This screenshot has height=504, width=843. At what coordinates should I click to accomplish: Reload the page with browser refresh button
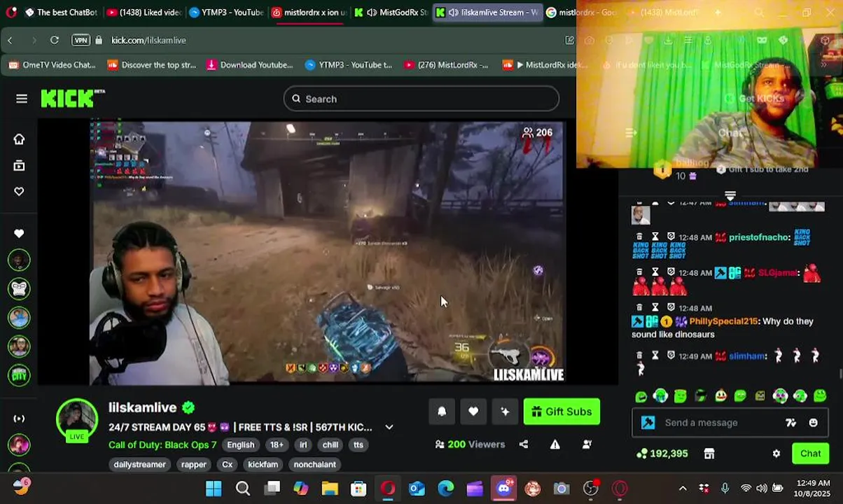54,40
